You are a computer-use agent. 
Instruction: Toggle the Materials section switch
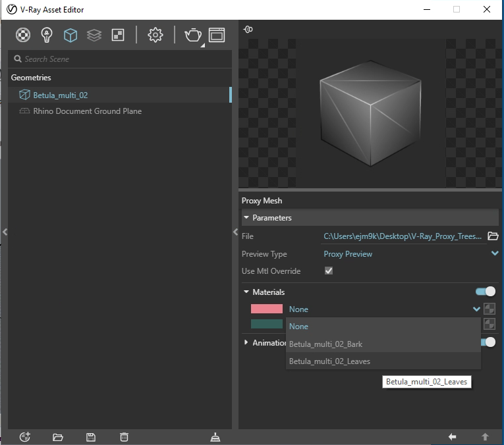(x=486, y=292)
